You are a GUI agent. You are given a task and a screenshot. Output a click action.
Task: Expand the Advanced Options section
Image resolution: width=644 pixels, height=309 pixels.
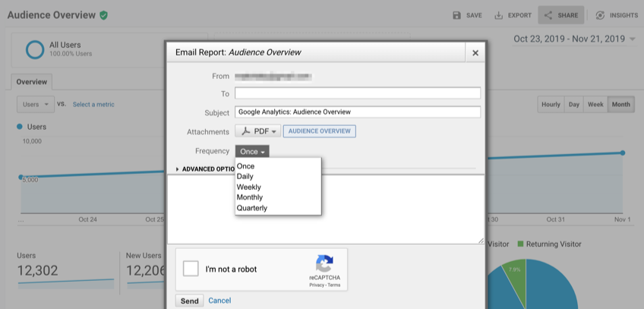[205, 169]
